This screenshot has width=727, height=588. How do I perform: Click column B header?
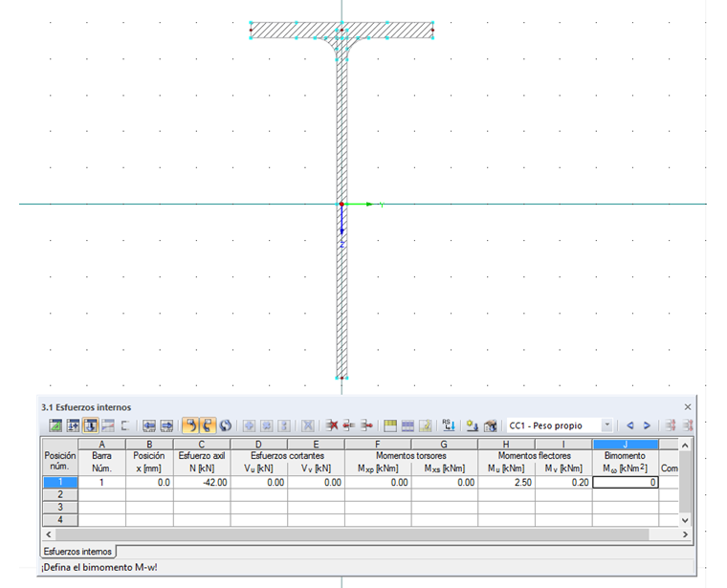pyautogui.click(x=149, y=445)
